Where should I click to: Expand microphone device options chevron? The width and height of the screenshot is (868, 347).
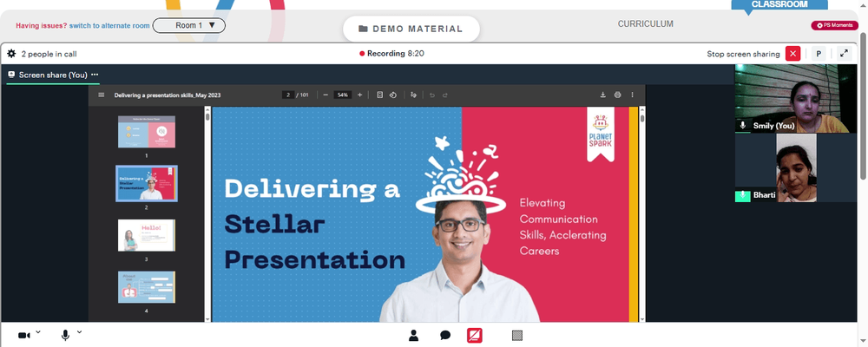79,332
